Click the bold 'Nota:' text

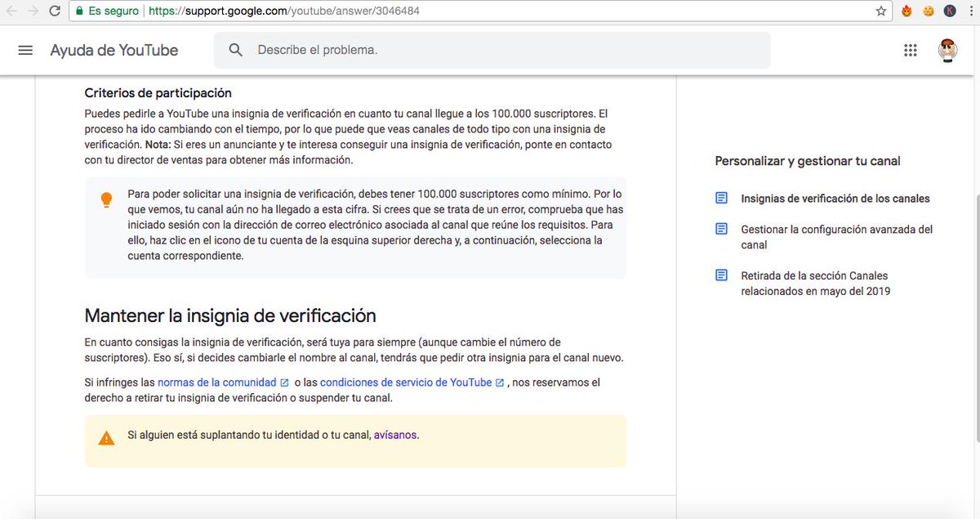pos(158,145)
